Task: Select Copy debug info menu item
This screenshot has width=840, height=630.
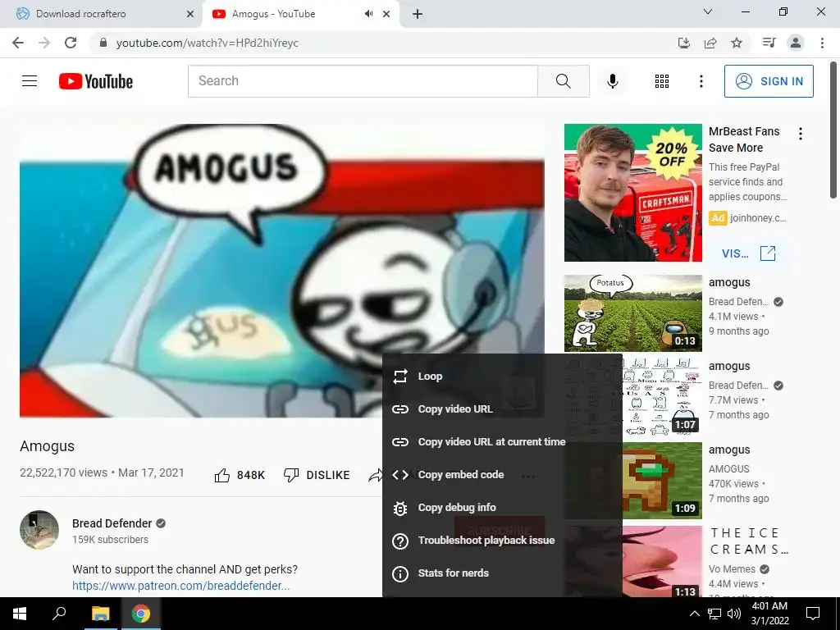Action: point(503,507)
